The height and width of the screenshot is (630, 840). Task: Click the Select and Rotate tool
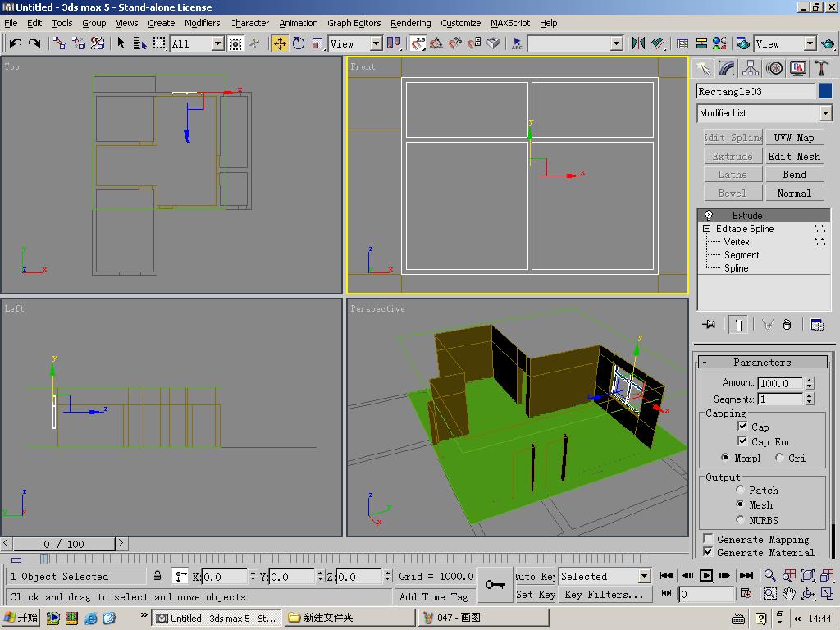pos(299,43)
